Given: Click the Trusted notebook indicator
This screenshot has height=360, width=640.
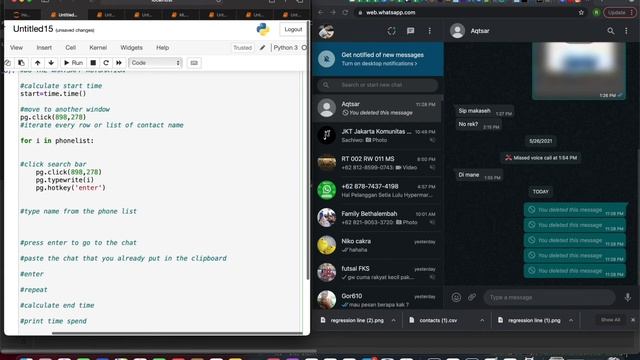Looking at the screenshot, I should point(242,48).
